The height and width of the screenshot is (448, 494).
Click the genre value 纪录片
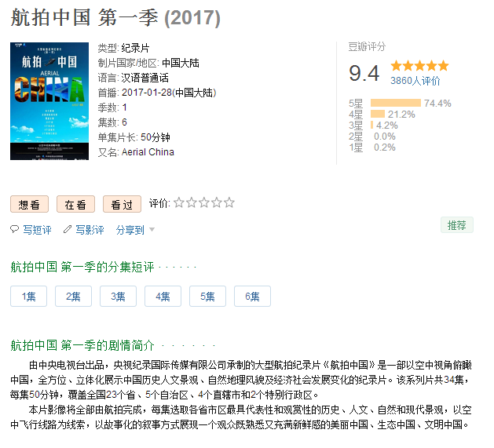[135, 48]
